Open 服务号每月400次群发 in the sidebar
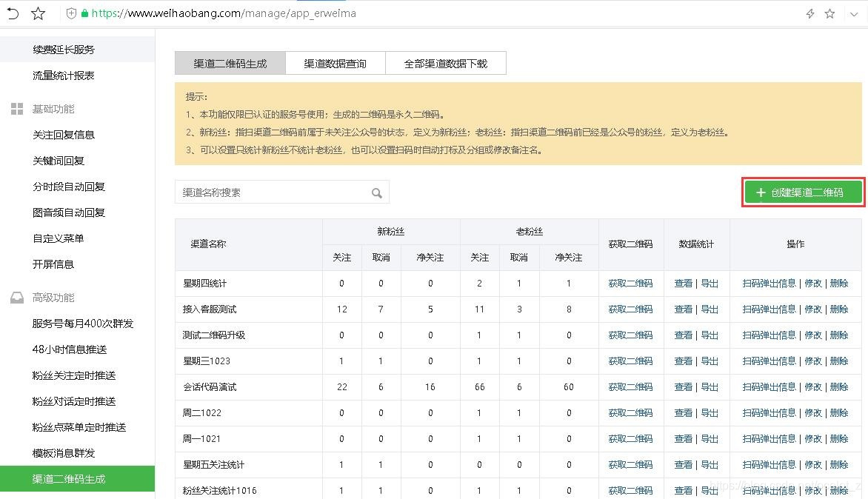The image size is (868, 499). coord(83,324)
